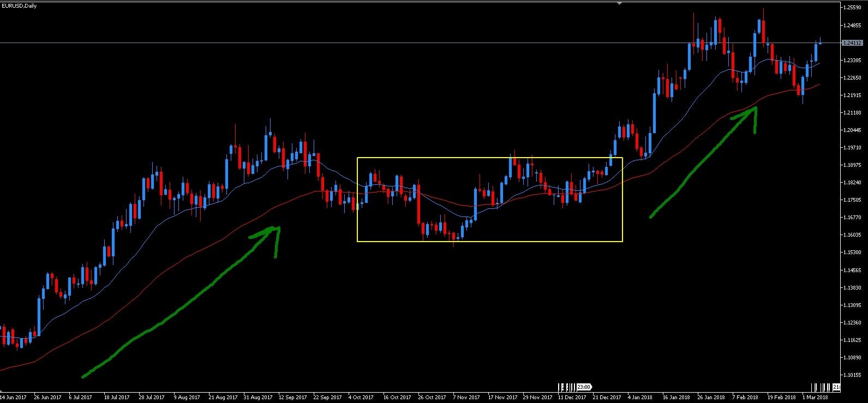This screenshot has width=868, height=403.
Task: Click the 16 Jan 2018 date label
Action: coord(677,397)
